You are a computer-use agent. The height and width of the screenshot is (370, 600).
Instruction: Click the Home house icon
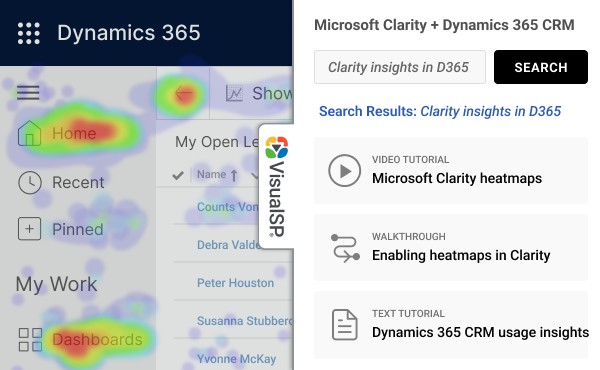(x=29, y=133)
